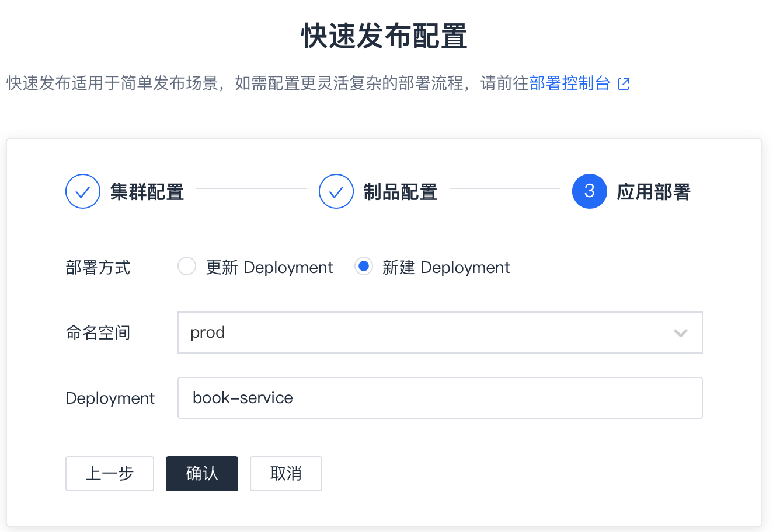Select the 新建 Deployment radio button
Image resolution: width=773 pixels, height=532 pixels.
[364, 267]
